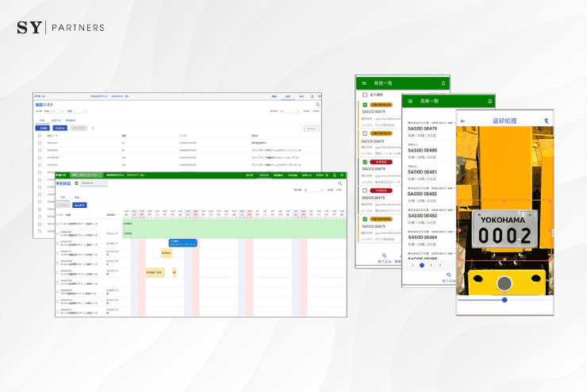Tap the back arrow on 返却処理 screen
Screen dimensions: 587x392
coord(462,121)
